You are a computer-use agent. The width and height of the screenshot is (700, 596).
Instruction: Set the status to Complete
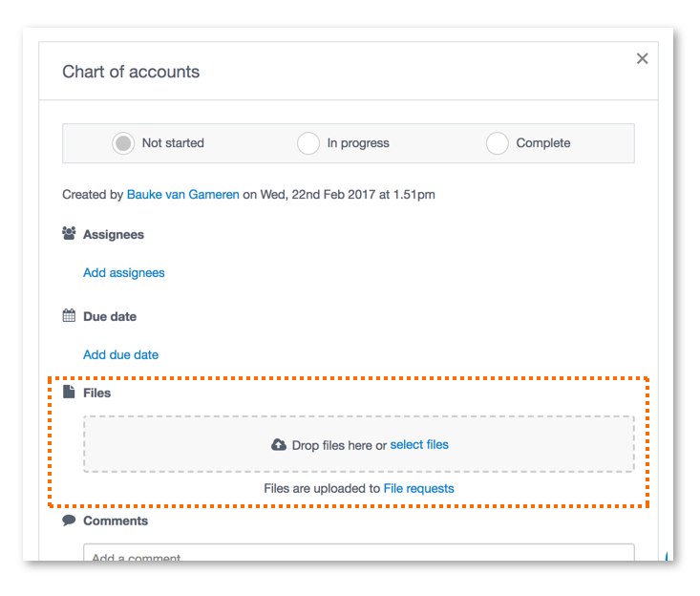click(497, 143)
